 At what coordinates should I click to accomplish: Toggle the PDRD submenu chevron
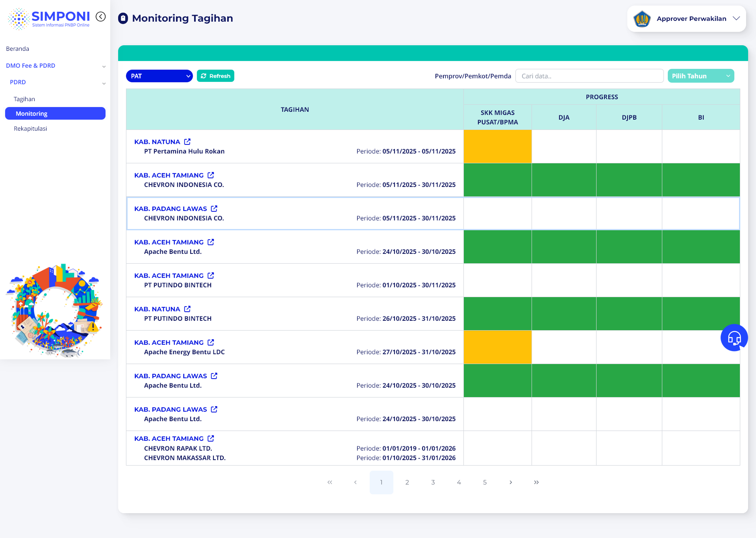[x=104, y=83]
